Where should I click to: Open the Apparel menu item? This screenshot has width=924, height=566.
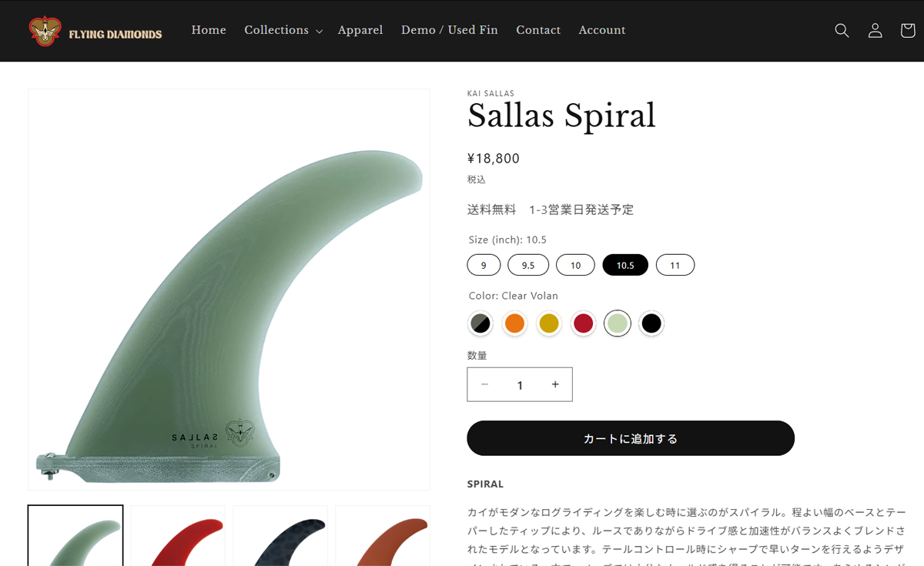pyautogui.click(x=360, y=30)
